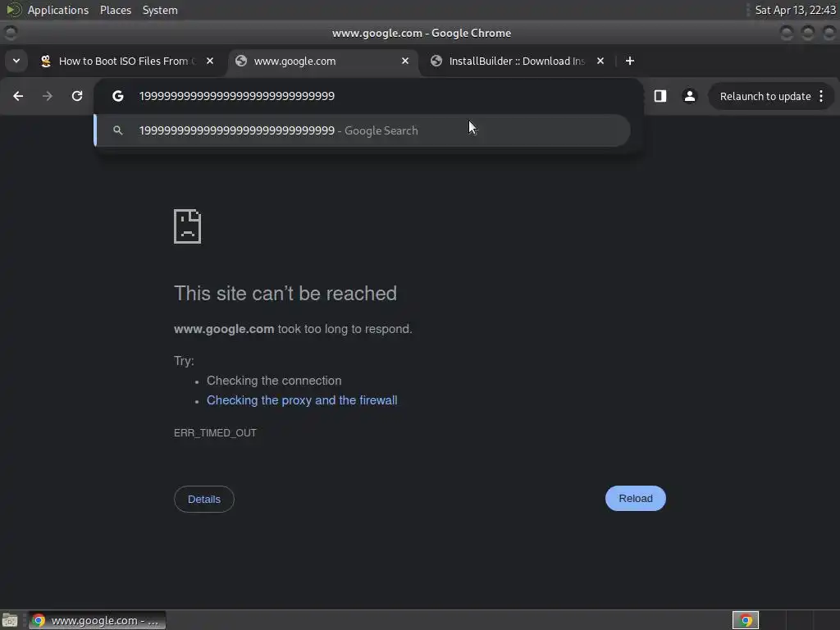The image size is (840, 630).
Task: Click the search magnifier icon in suggestion
Action: [118, 130]
